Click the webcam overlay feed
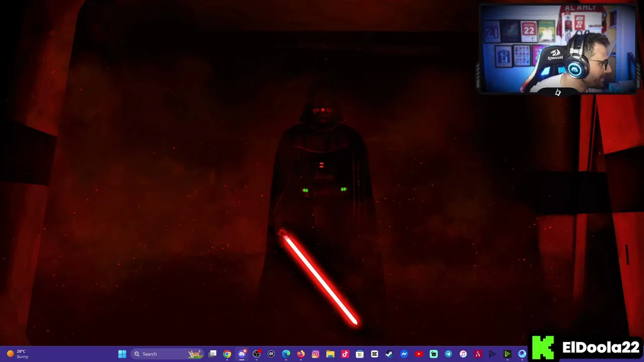Screen dimensions: 644x362 [558, 49]
